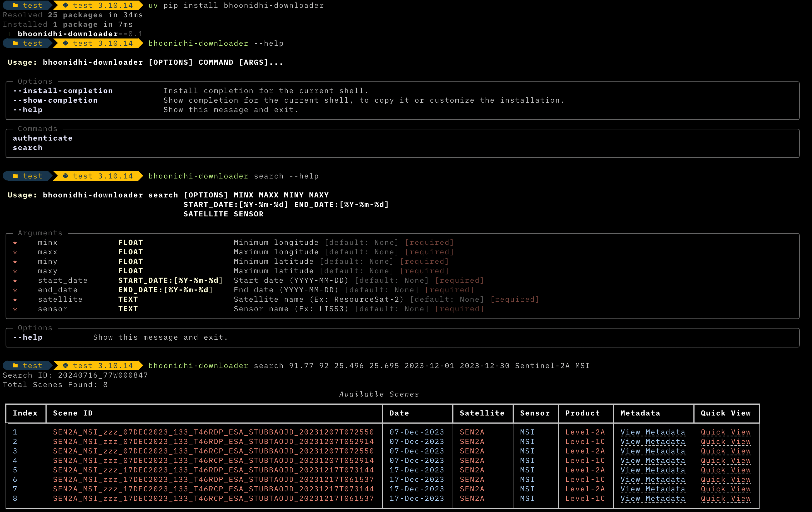Open Quick View link in row 7

[x=726, y=489]
